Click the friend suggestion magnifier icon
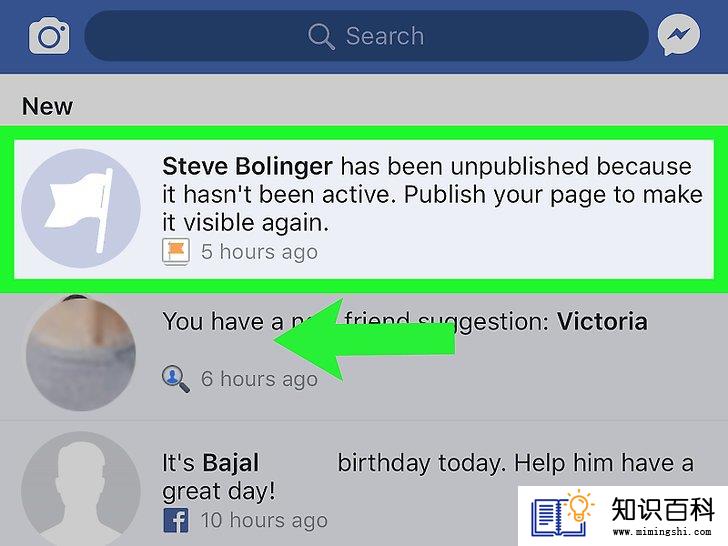 click(176, 379)
